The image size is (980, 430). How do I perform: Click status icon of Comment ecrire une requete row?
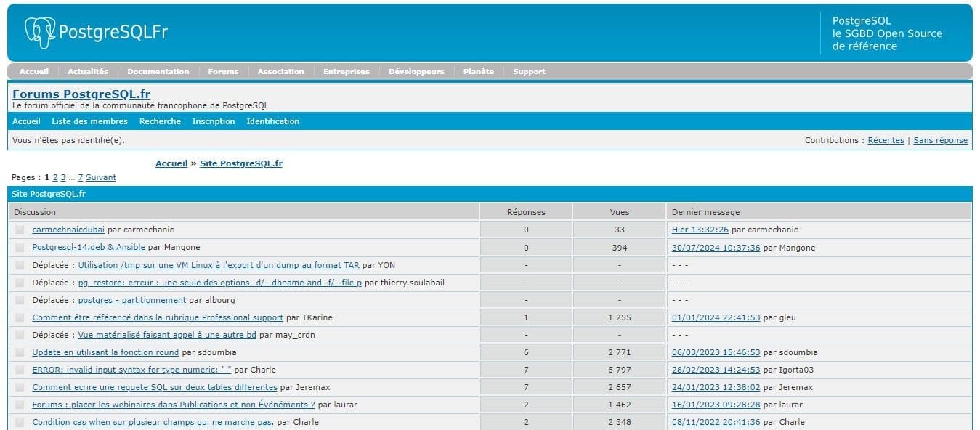click(x=20, y=387)
